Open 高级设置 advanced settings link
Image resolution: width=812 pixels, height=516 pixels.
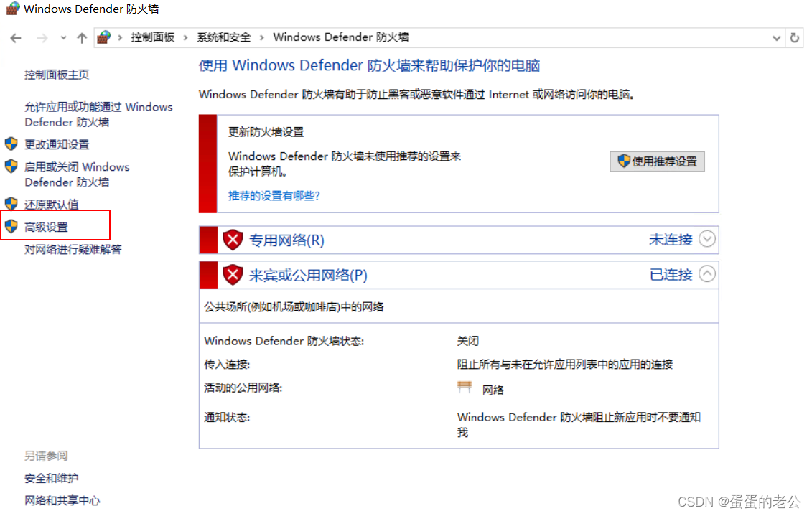46,227
